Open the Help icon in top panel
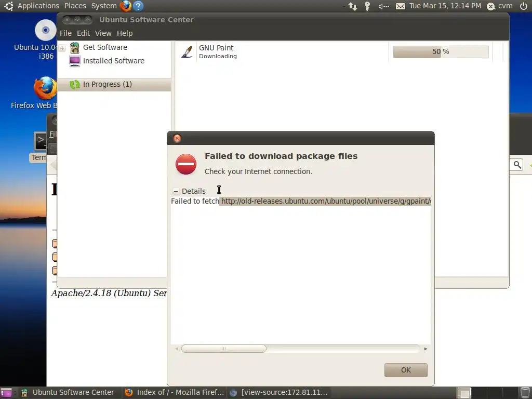 pyautogui.click(x=138, y=6)
